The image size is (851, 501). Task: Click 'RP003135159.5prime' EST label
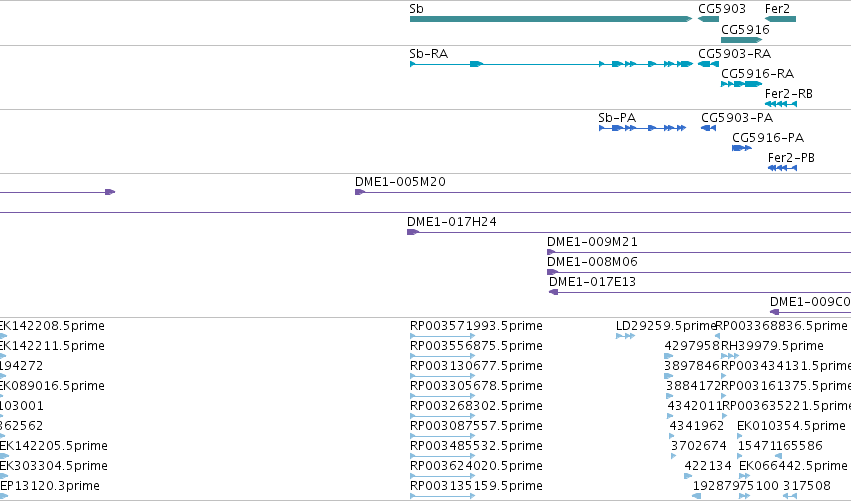coord(476,486)
